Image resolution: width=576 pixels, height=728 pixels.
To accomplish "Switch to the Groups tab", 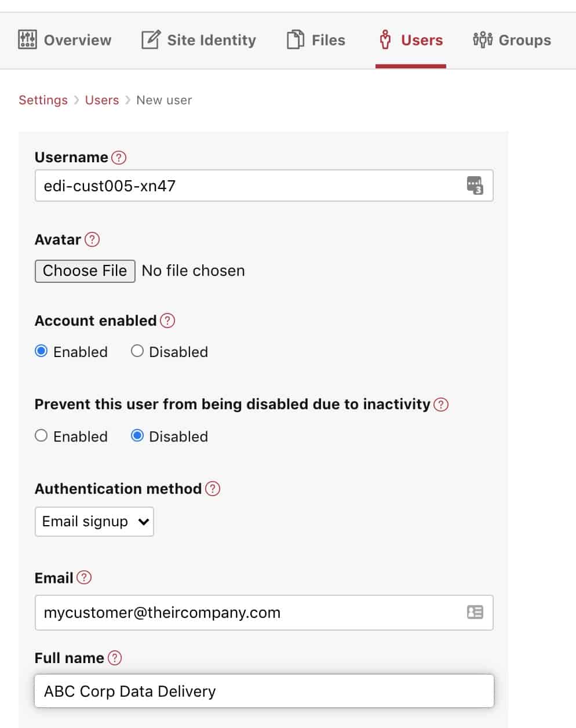I will pyautogui.click(x=512, y=40).
